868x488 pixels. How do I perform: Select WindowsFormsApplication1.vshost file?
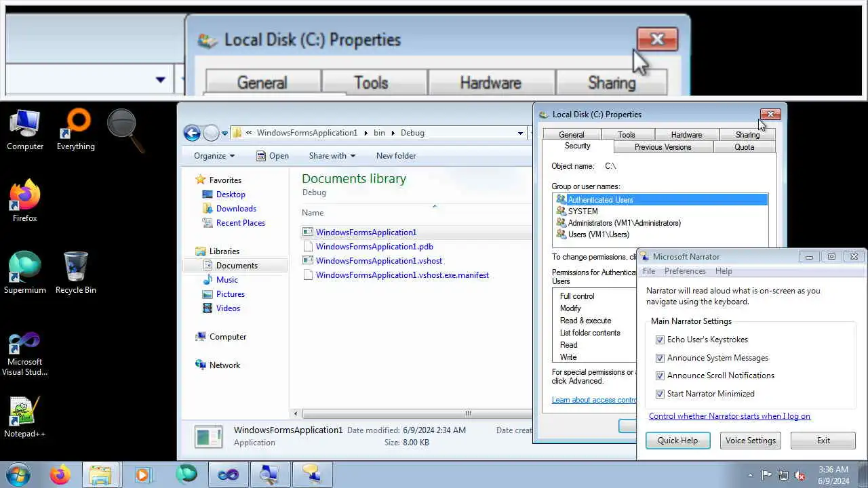pos(379,261)
